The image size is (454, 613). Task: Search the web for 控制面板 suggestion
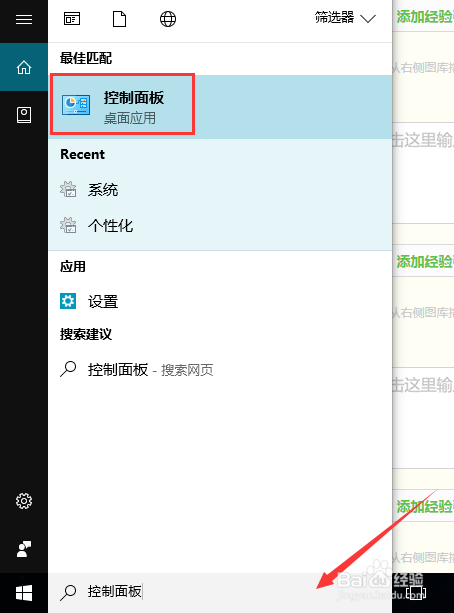click(x=220, y=369)
